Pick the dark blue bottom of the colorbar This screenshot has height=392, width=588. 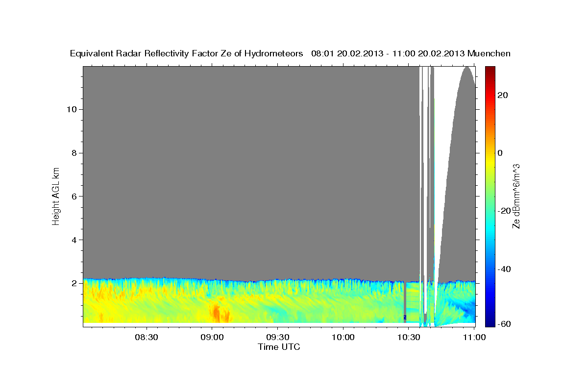490,322
